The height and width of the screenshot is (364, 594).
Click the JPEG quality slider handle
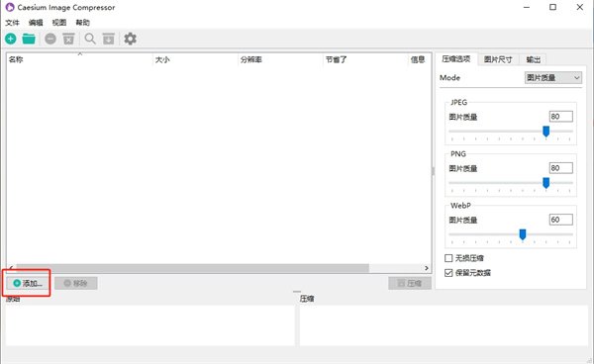point(545,132)
